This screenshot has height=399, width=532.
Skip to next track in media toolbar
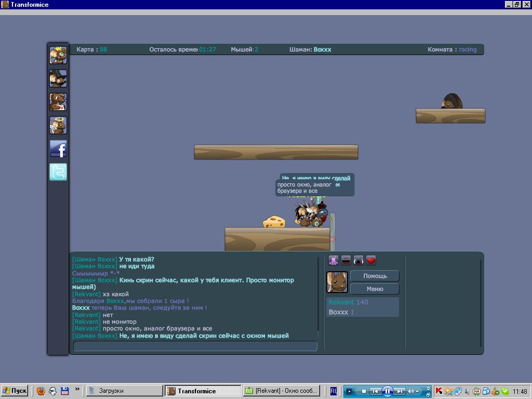[x=400, y=391]
